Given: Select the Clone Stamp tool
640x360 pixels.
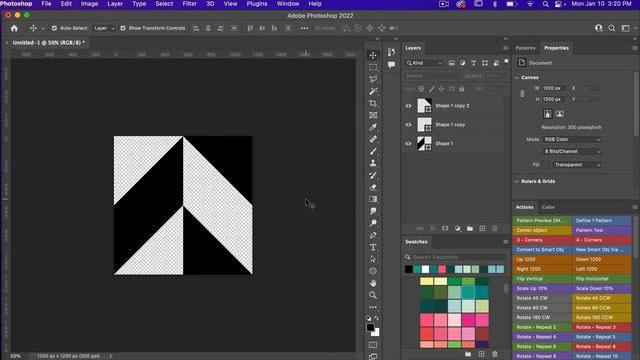Looking at the screenshot, I should point(373,163).
